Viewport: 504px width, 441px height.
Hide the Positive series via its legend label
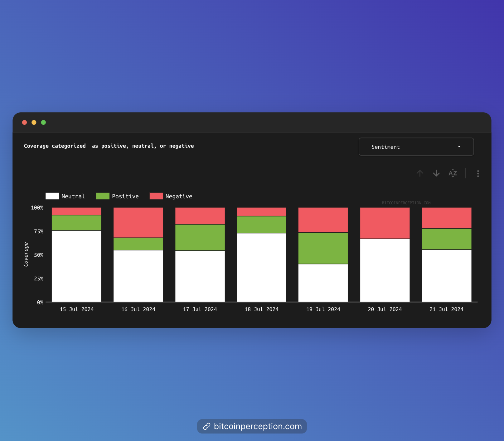(x=125, y=196)
